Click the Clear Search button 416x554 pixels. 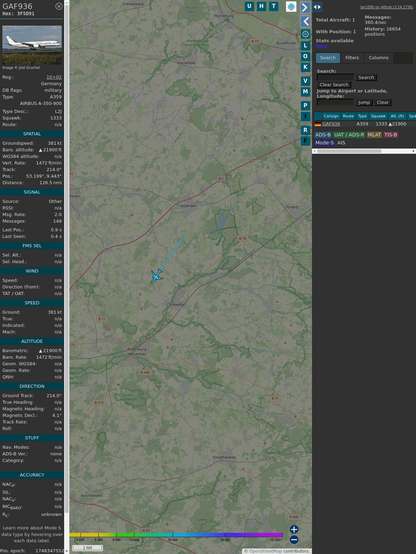[334, 85]
